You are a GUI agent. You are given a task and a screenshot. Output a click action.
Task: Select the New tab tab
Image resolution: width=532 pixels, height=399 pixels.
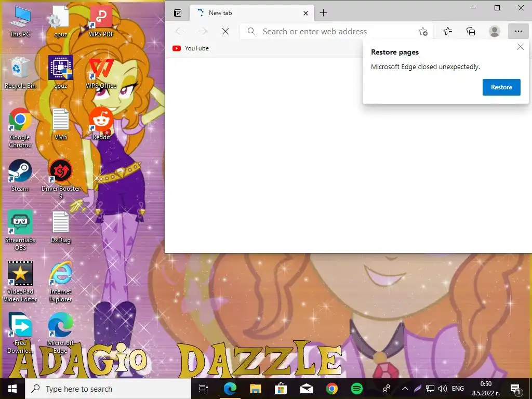[x=251, y=13]
